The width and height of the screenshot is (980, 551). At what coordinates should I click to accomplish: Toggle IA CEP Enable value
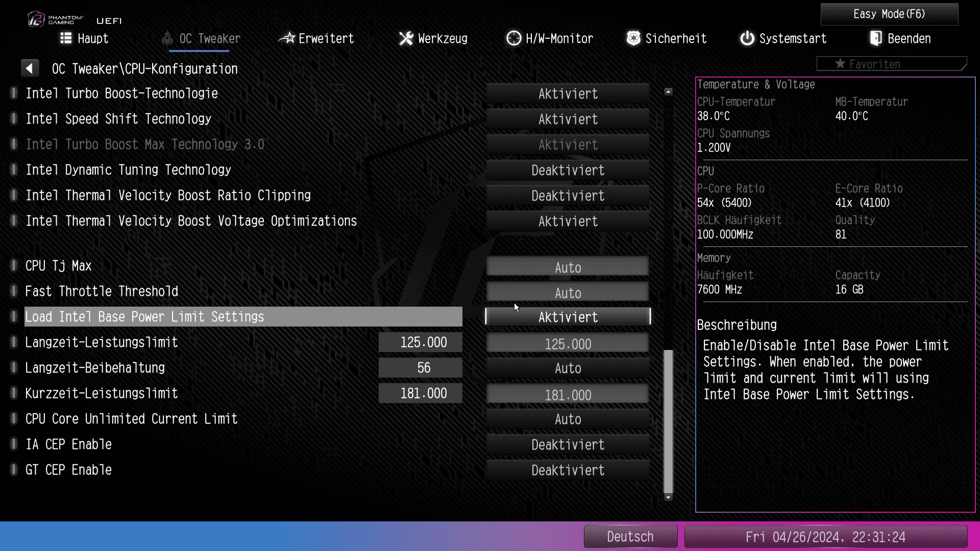click(x=568, y=445)
